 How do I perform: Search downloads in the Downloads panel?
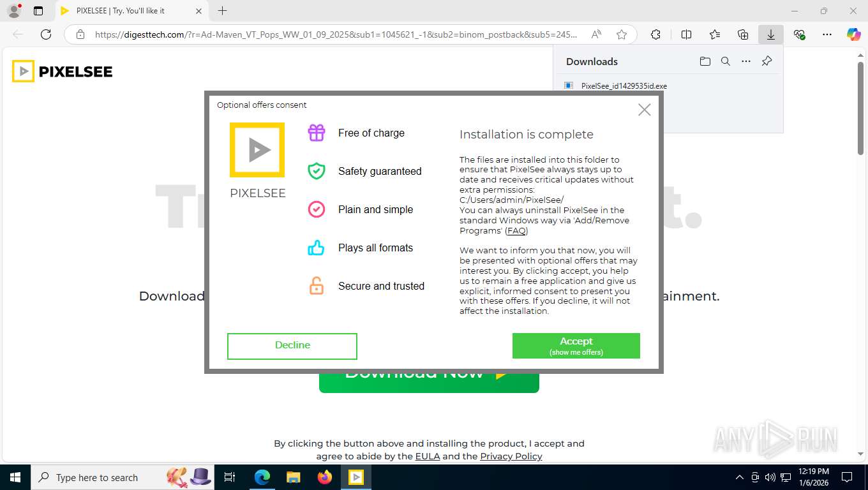pyautogui.click(x=725, y=61)
